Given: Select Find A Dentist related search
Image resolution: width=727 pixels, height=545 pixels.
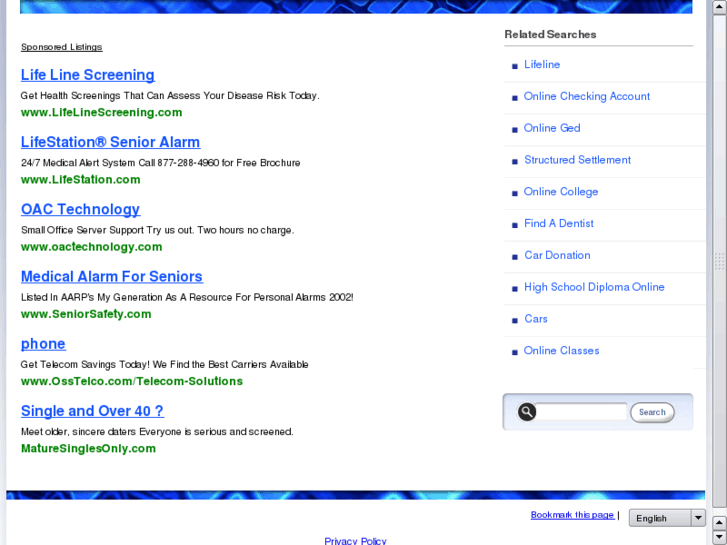Looking at the screenshot, I should 559,224.
